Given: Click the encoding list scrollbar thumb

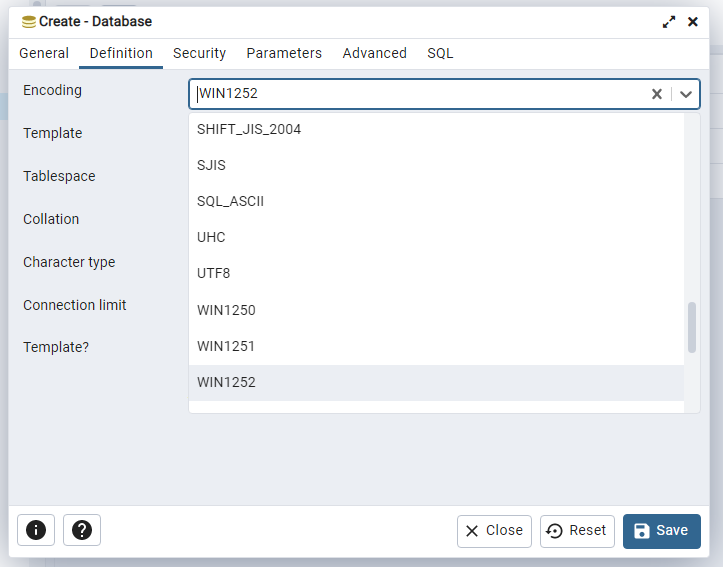Looking at the screenshot, I should coord(692,327).
